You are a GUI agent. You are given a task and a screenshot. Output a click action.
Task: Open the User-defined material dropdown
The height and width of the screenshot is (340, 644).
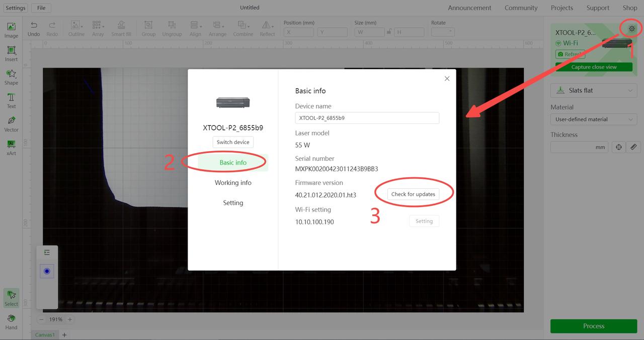pos(594,119)
